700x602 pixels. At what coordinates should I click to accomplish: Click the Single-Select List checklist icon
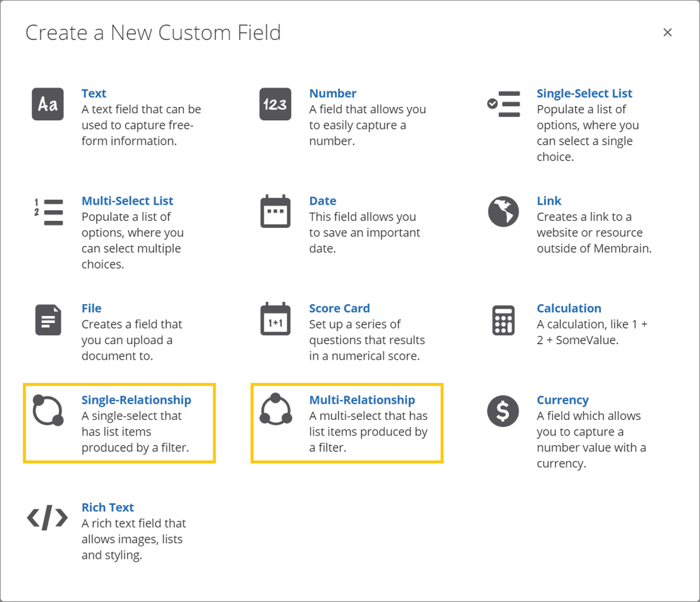pyautogui.click(x=503, y=104)
